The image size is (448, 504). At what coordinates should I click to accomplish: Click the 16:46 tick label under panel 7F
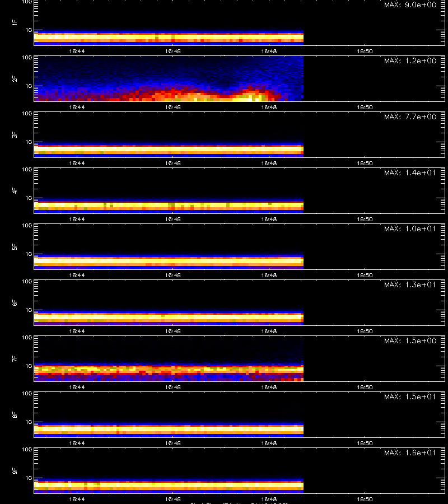(173, 388)
